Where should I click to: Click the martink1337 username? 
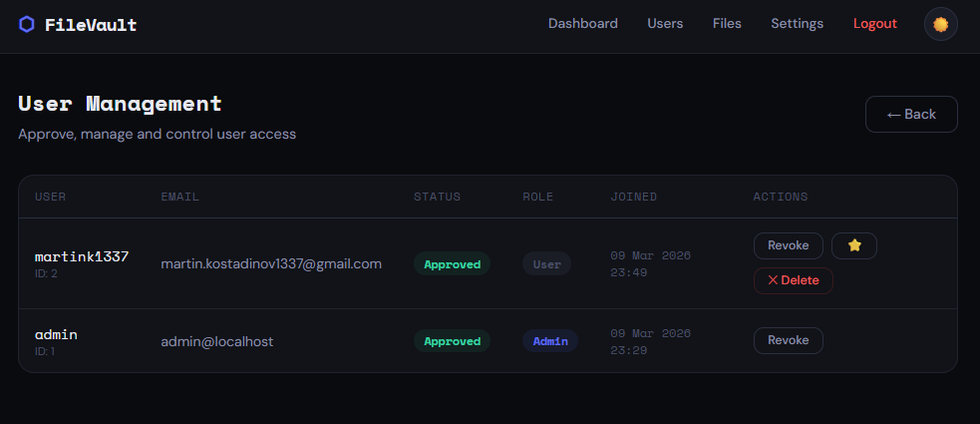coord(82,257)
